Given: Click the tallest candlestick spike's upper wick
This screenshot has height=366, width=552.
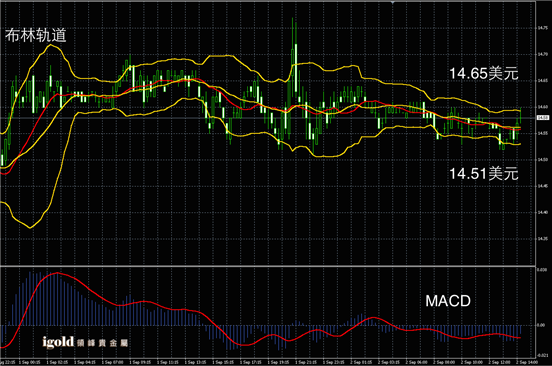Looking at the screenshot, I should coord(293,33).
